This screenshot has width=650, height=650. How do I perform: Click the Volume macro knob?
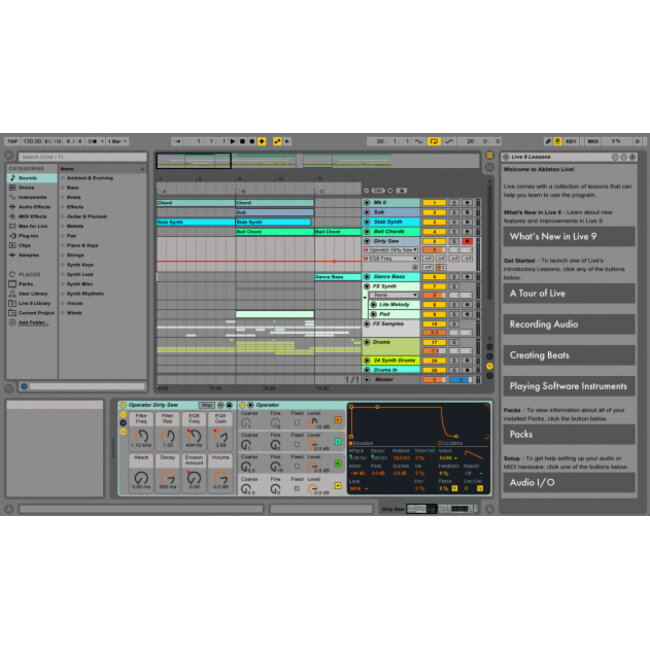[x=220, y=478]
